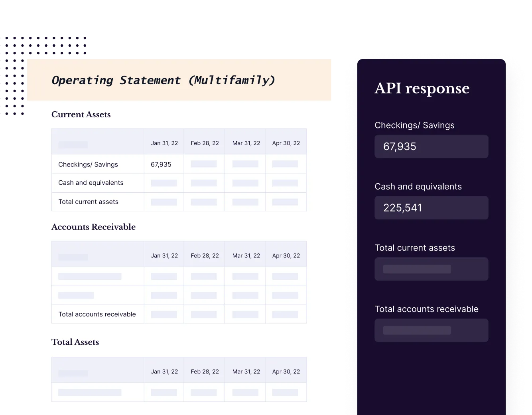Click Feb 28, 22 header in Accounts Receivable table

tap(205, 256)
